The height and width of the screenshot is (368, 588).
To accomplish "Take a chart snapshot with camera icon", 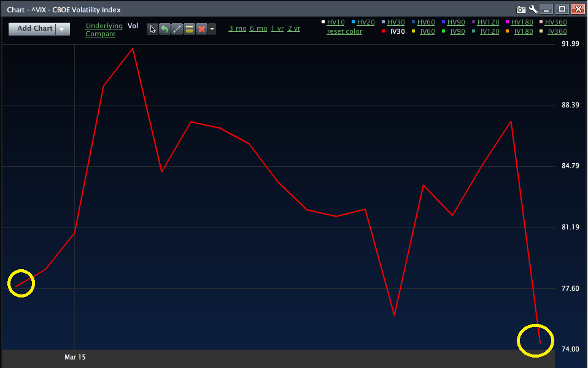I will pyautogui.click(x=521, y=9).
